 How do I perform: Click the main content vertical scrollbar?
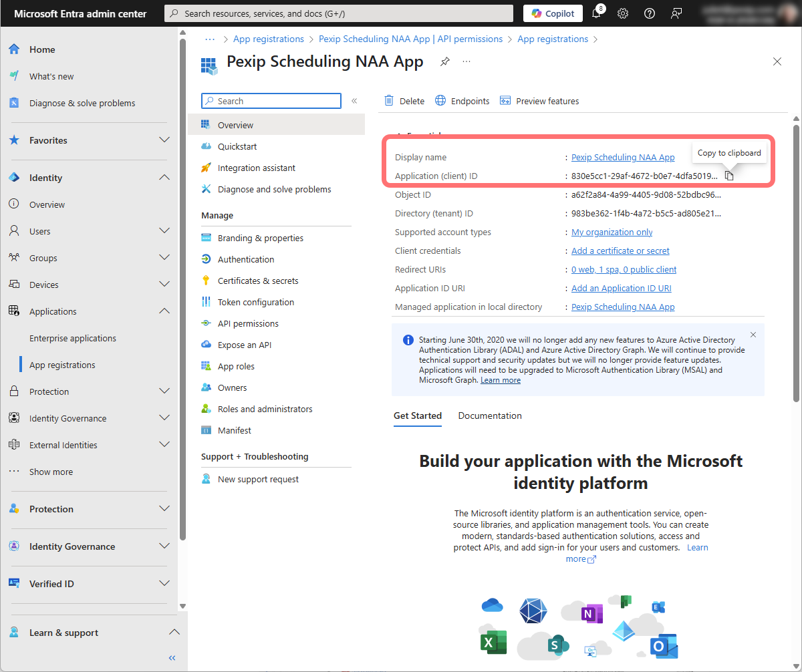click(796, 267)
